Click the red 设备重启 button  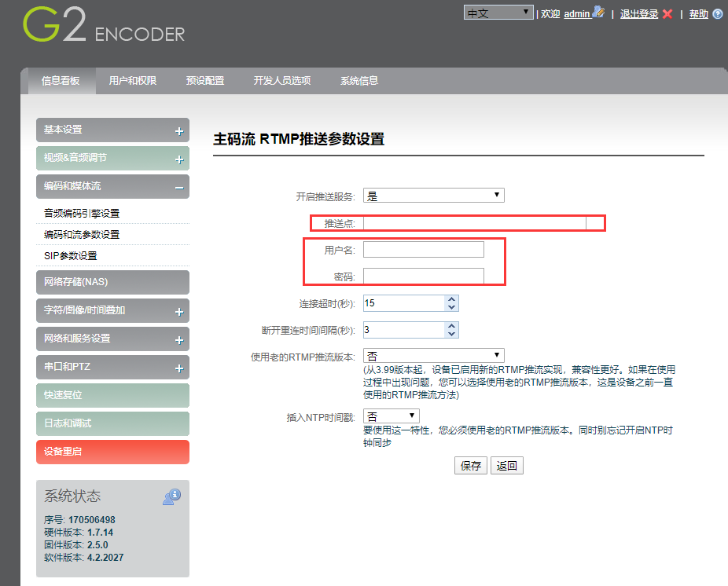[x=113, y=452]
